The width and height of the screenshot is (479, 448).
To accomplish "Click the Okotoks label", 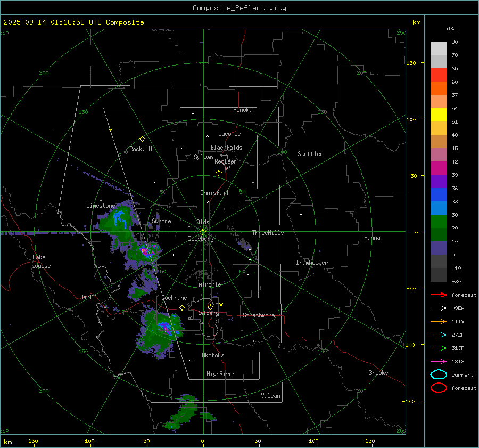I will (x=213, y=355).
